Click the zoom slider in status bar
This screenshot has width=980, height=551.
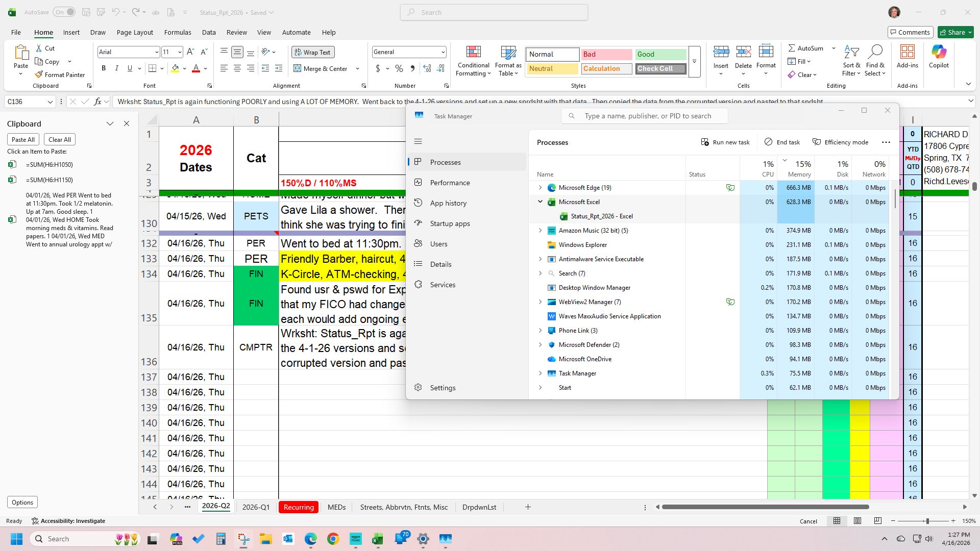coord(927,521)
